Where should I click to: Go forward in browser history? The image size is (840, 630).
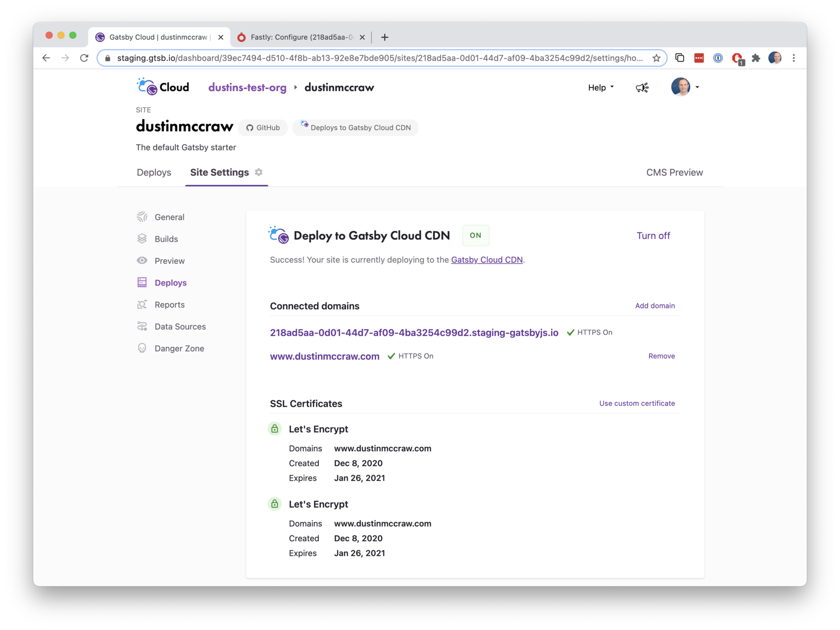65,58
